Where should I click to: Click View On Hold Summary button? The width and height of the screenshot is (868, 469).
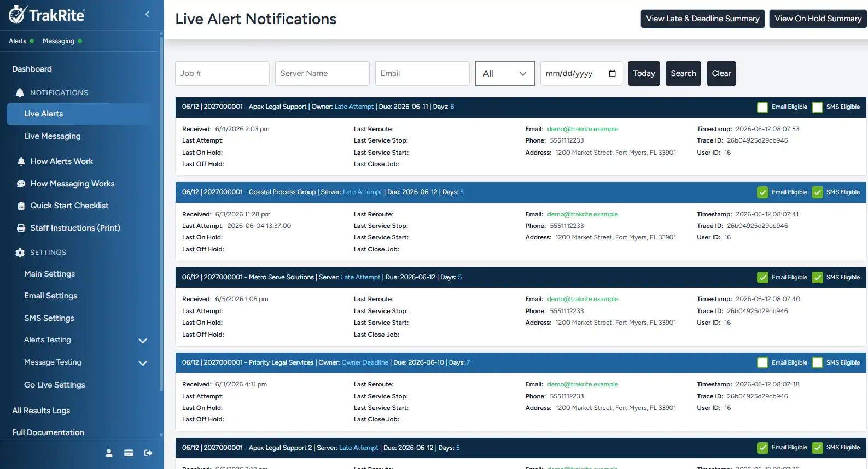pos(818,19)
